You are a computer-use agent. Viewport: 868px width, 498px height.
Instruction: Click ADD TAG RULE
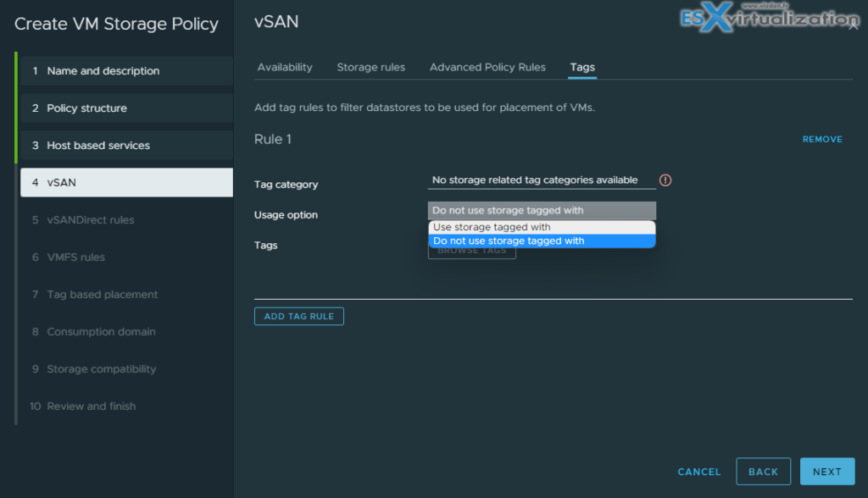(x=298, y=315)
